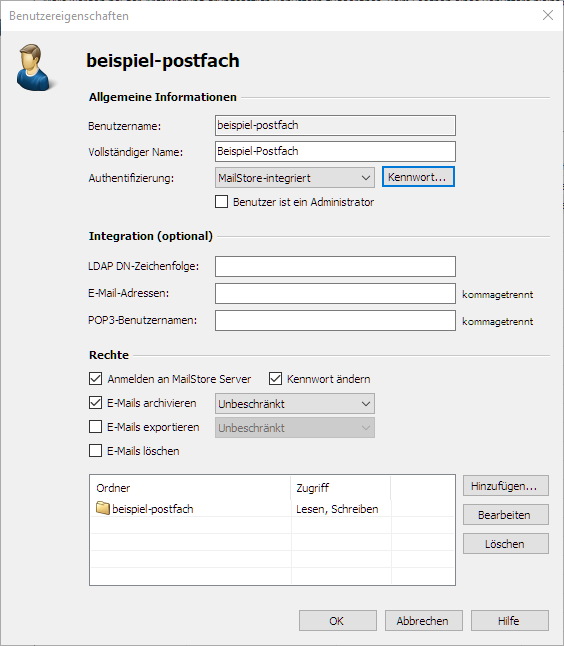Check the E-Mails löschen option
The image size is (564, 646).
point(96,450)
